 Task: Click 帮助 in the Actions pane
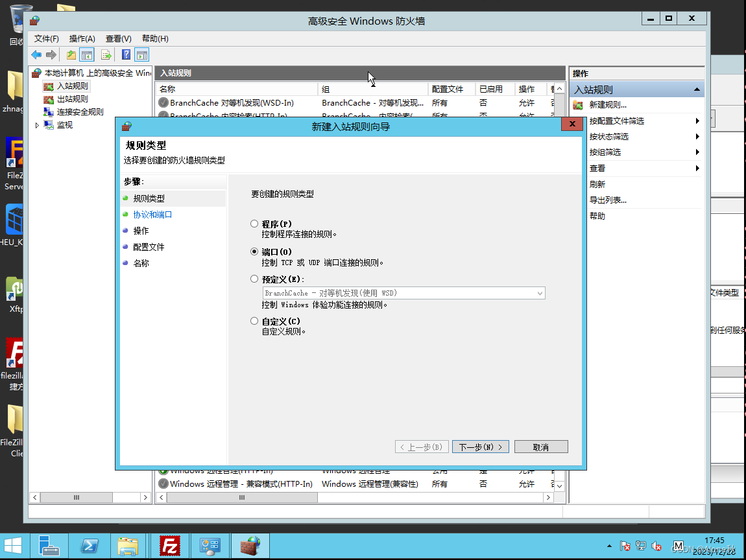click(x=597, y=216)
